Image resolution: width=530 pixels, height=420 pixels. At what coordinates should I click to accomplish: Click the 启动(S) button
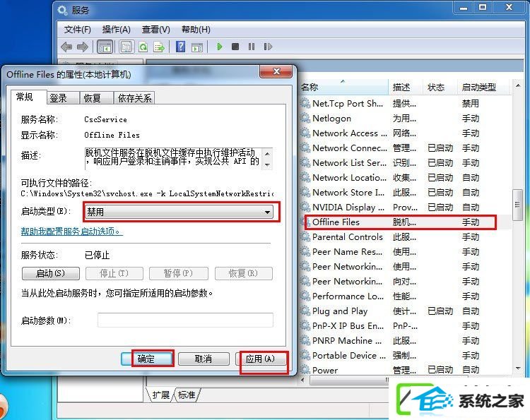point(51,273)
